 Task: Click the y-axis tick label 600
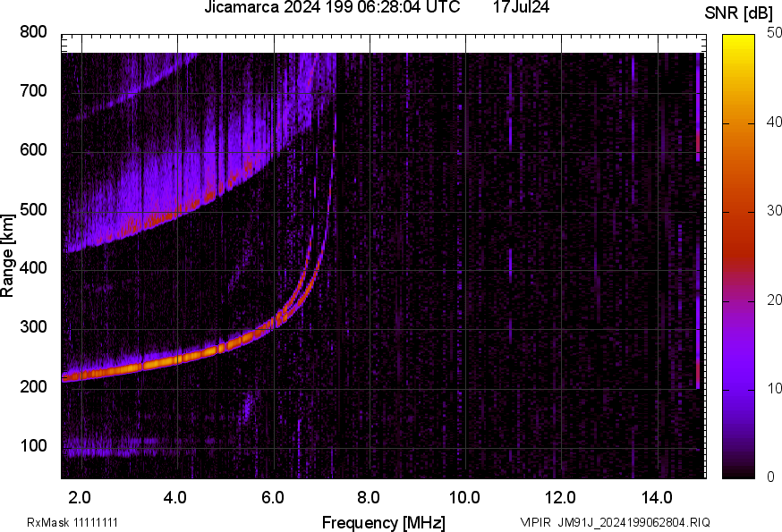pos(33,149)
